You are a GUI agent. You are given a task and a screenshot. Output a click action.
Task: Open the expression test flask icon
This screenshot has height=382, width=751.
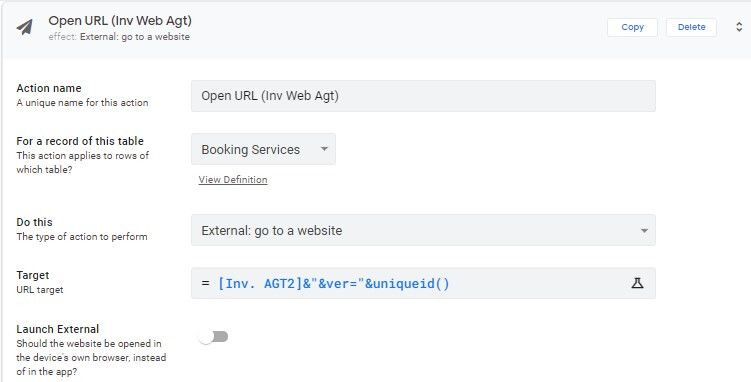637,283
